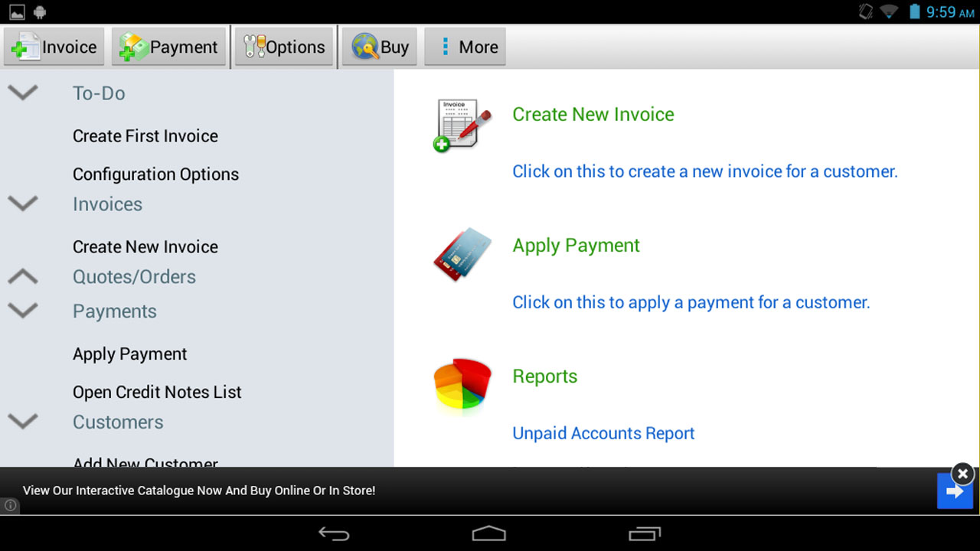Open Configuration Options from the sidebar

[x=155, y=174]
